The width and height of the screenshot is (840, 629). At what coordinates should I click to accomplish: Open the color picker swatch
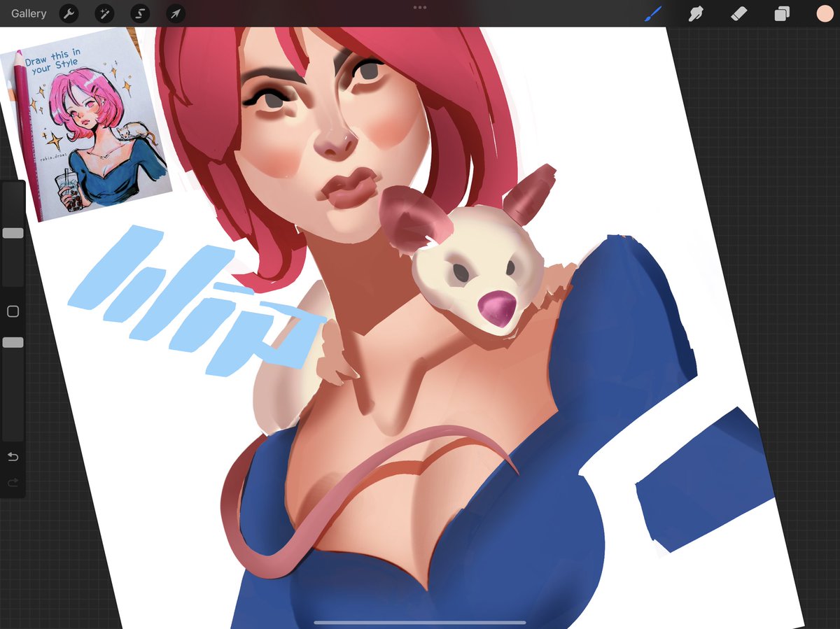pyautogui.click(x=825, y=13)
